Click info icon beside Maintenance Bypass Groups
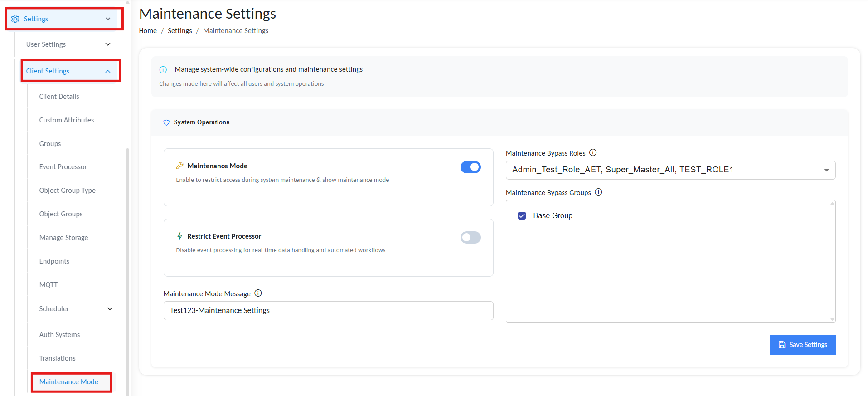The height and width of the screenshot is (396, 868). 598,192
